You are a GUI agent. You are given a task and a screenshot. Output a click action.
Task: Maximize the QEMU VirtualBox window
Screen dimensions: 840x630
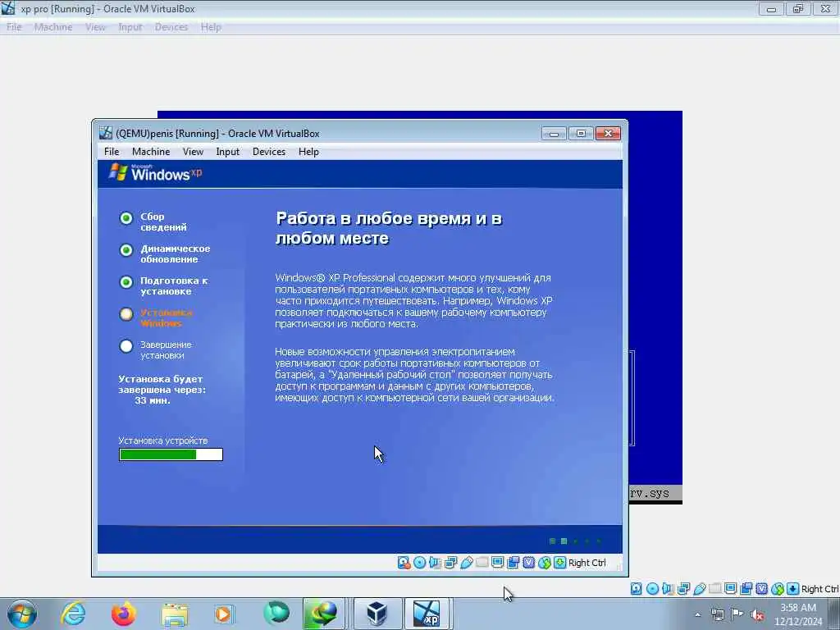581,134
